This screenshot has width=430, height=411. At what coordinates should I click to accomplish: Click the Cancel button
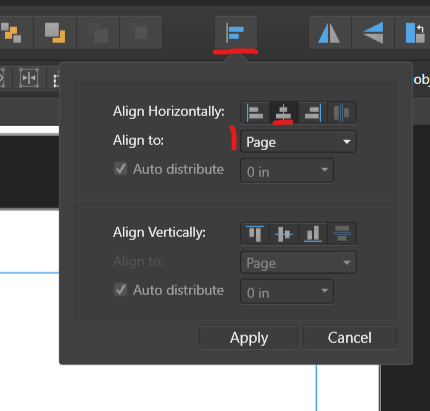350,338
